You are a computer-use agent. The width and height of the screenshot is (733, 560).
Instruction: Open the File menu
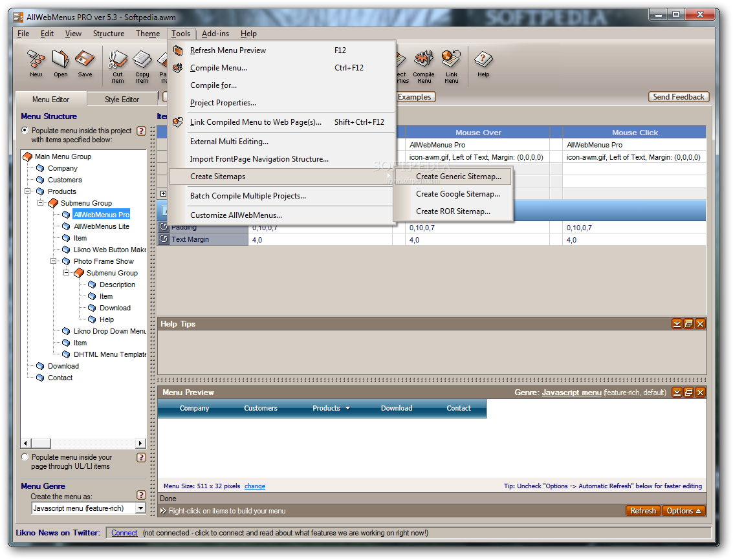click(x=23, y=34)
